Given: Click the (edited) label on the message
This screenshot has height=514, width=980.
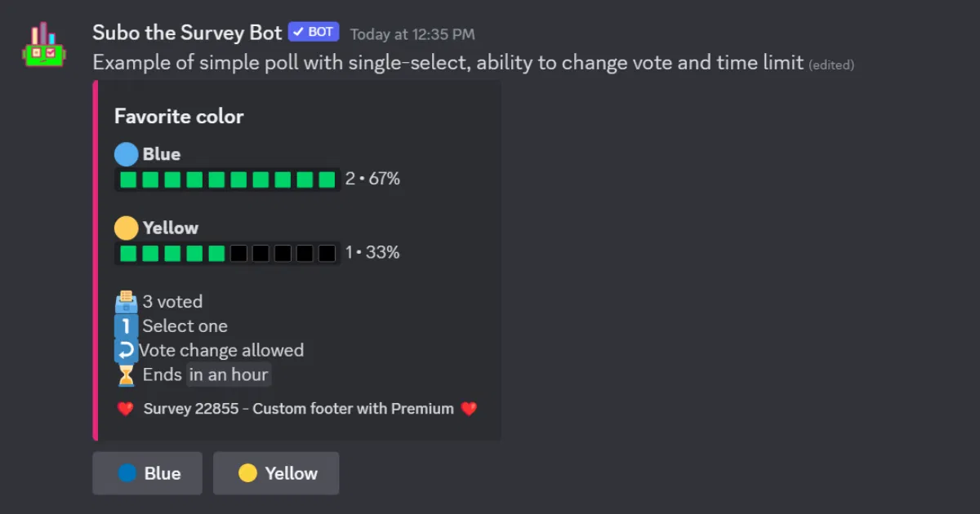Looking at the screenshot, I should click(831, 65).
